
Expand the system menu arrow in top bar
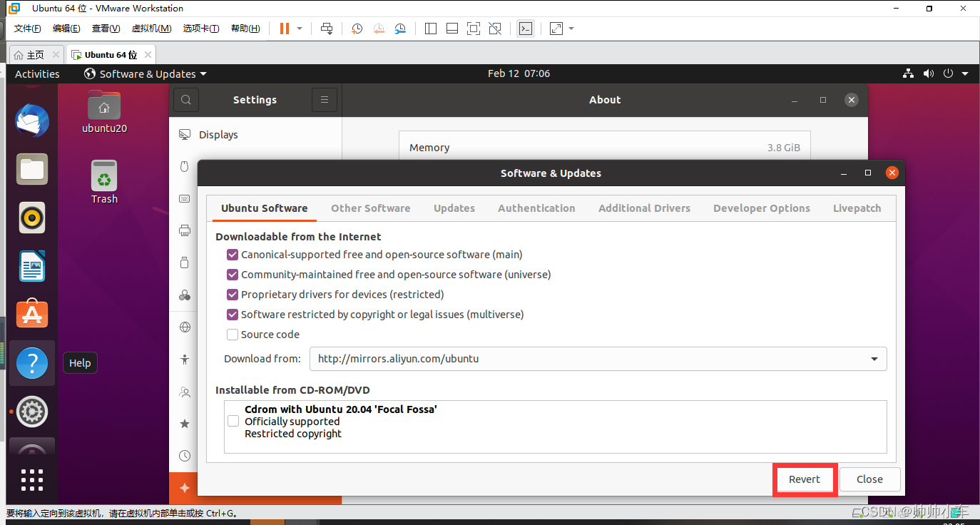[x=965, y=73]
